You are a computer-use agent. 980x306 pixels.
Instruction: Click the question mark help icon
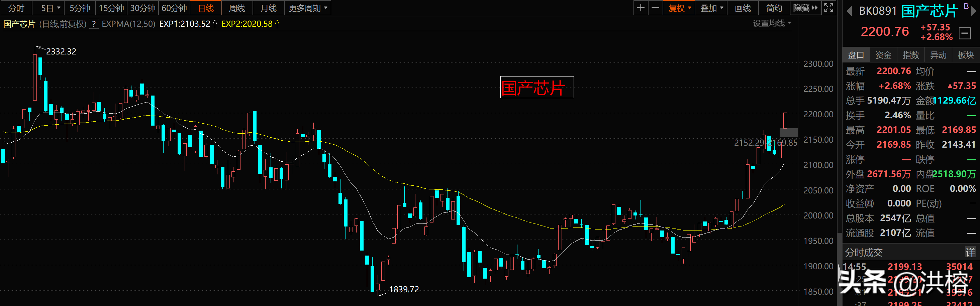click(94, 24)
